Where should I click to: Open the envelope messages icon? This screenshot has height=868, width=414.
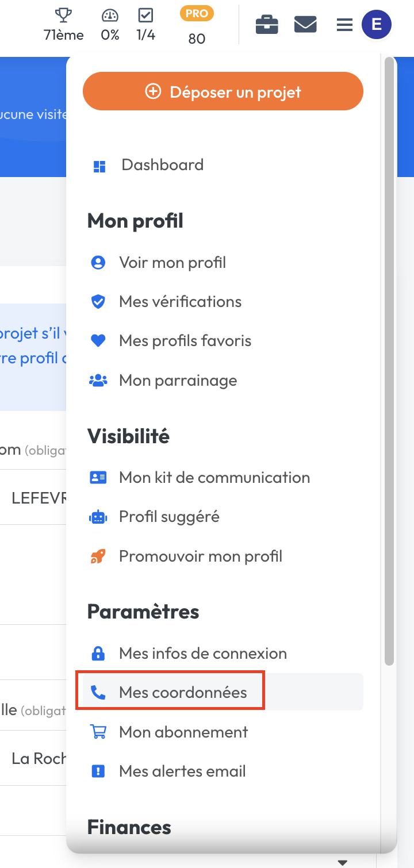pos(305,25)
